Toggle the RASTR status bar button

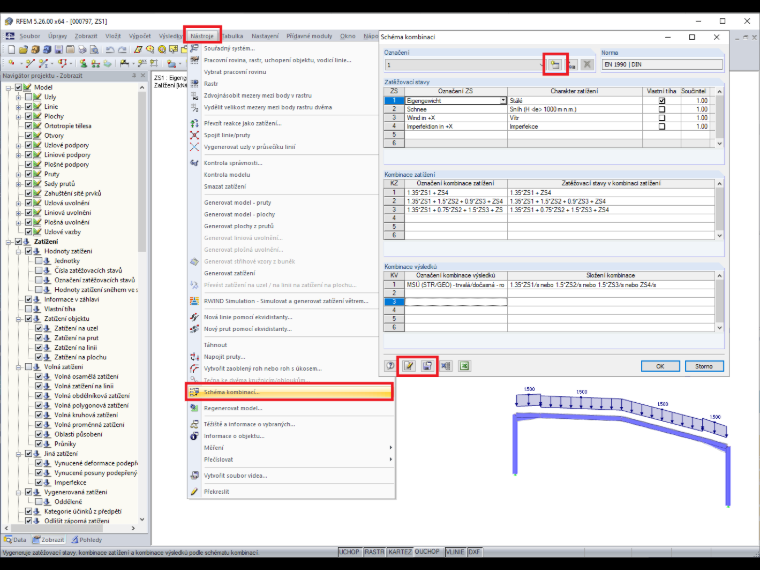(374, 552)
